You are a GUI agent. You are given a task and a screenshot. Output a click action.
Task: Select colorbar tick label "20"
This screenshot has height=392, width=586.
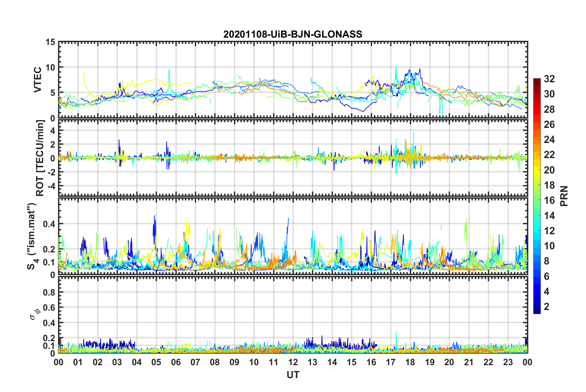click(549, 170)
